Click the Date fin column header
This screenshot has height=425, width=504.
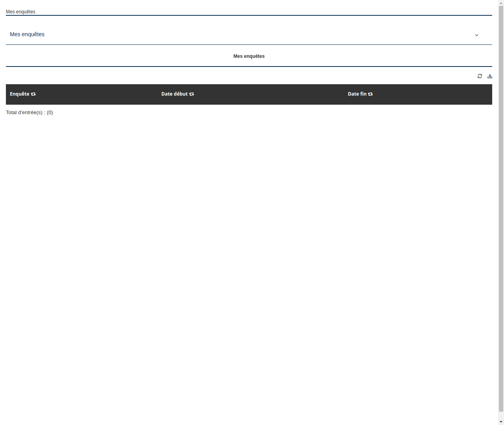point(357,94)
